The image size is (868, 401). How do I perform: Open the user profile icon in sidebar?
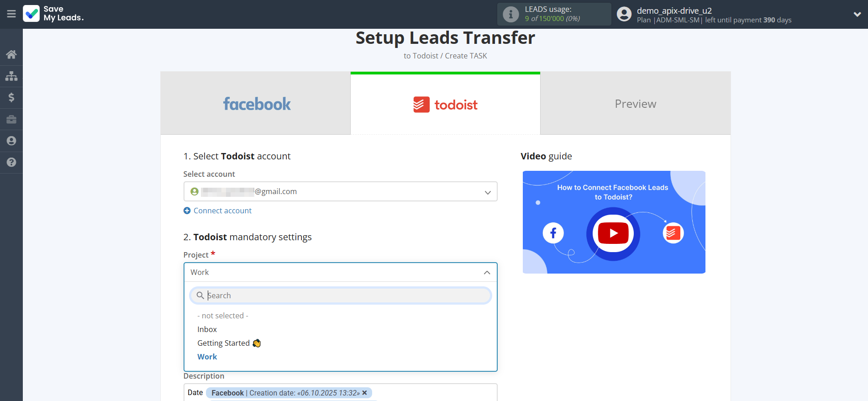(x=11, y=141)
